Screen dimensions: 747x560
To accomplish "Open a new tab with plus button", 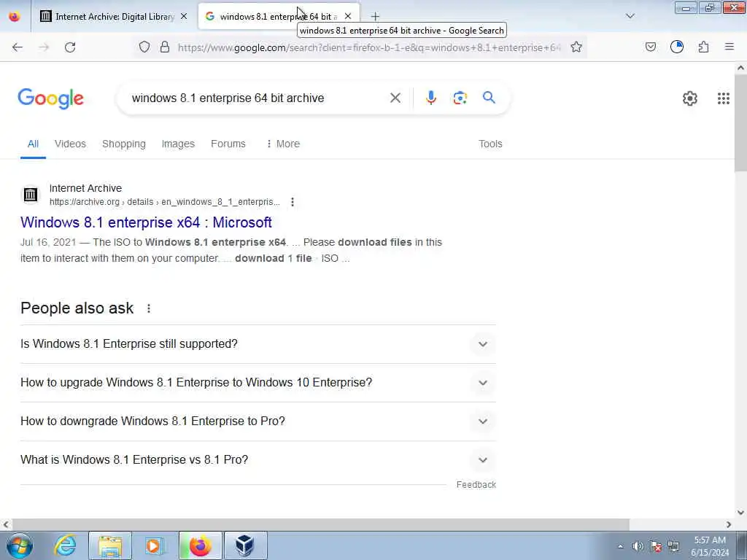I will (376, 17).
